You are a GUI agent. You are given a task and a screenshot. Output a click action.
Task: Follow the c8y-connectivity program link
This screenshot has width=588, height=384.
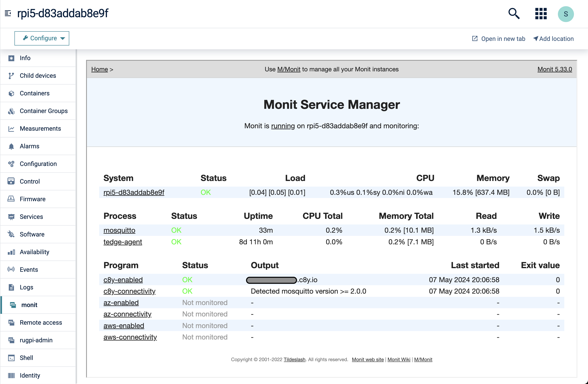pos(129,291)
